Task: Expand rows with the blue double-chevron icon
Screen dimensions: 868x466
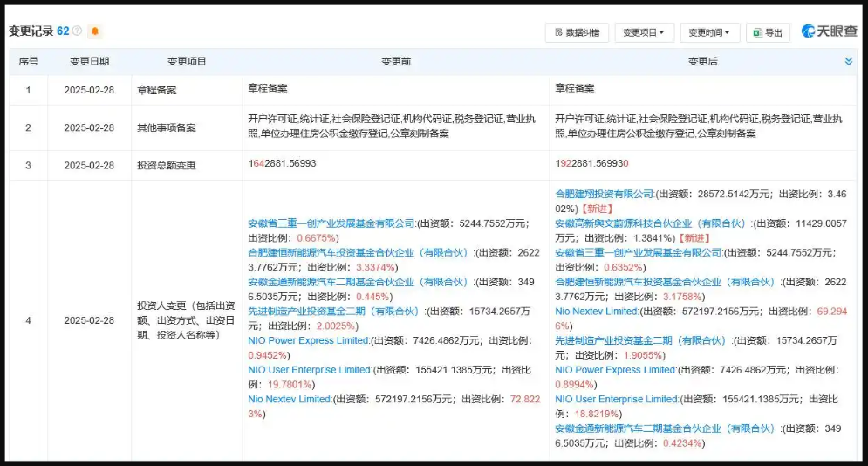Action: point(848,61)
